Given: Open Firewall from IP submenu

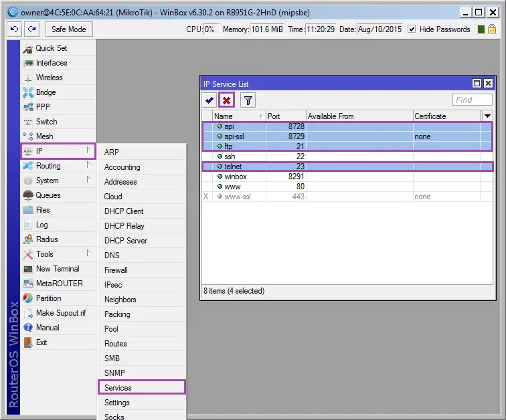Looking at the screenshot, I should (x=142, y=270).
